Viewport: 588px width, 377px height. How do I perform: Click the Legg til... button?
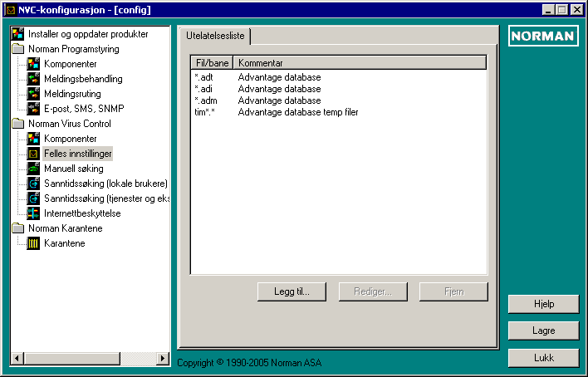pyautogui.click(x=292, y=291)
